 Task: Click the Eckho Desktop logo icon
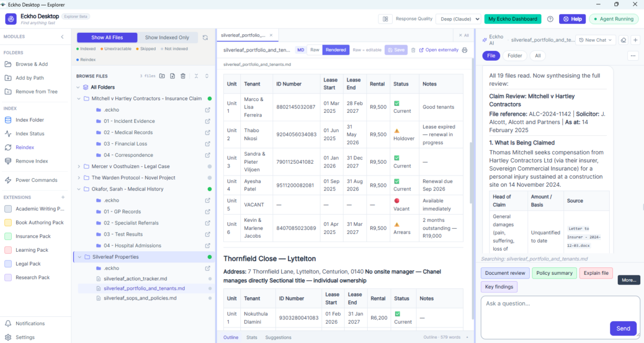(x=11, y=19)
